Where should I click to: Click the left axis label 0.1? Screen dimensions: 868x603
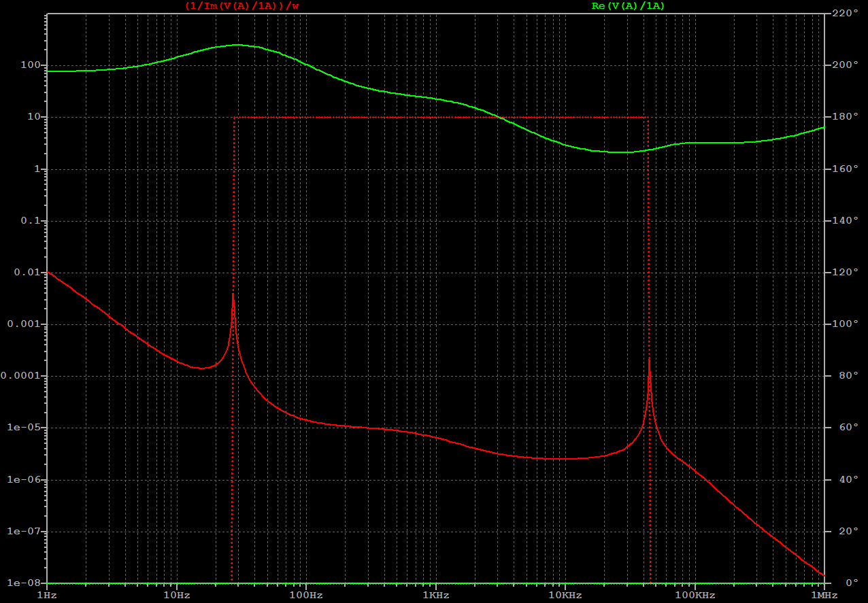(31, 221)
